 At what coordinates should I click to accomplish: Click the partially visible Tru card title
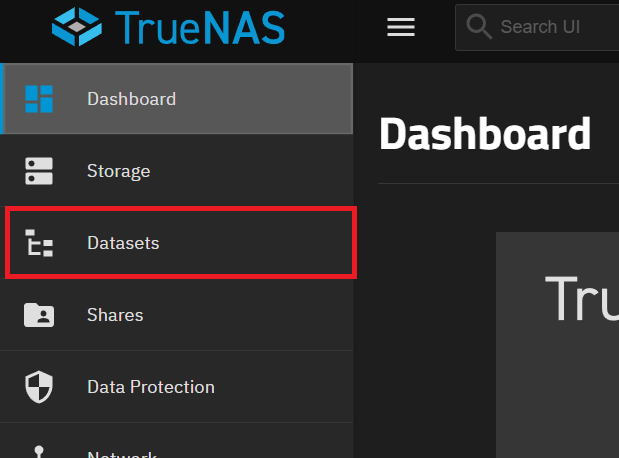(x=580, y=297)
